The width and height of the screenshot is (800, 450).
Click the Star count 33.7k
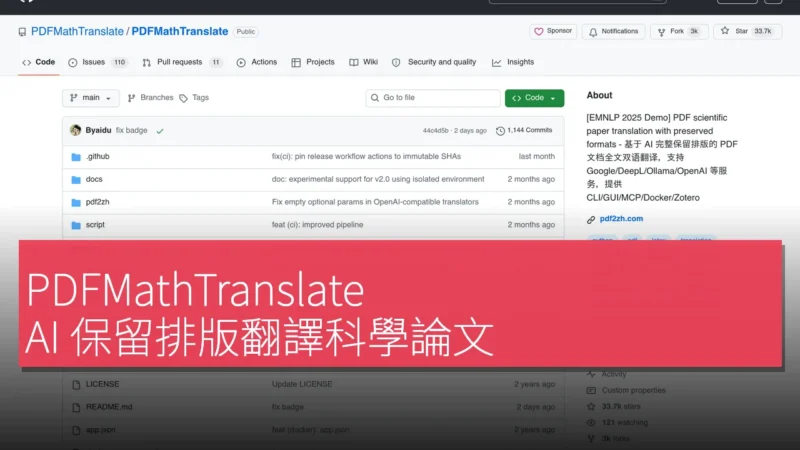tap(763, 31)
